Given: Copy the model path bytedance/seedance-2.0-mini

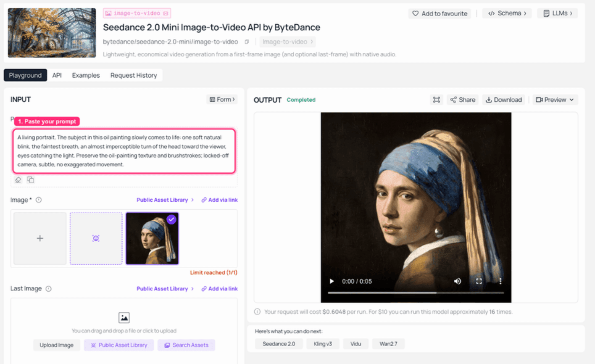Looking at the screenshot, I should pyautogui.click(x=247, y=42).
